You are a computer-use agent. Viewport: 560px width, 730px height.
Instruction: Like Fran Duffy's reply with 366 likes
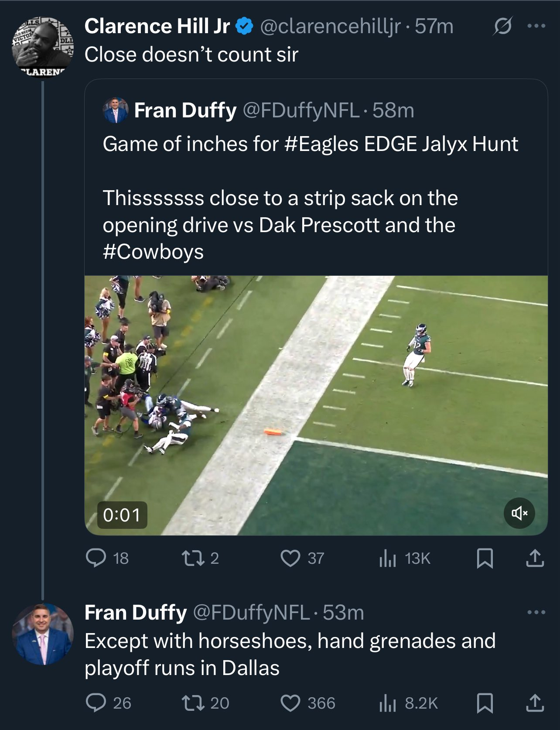click(x=290, y=703)
